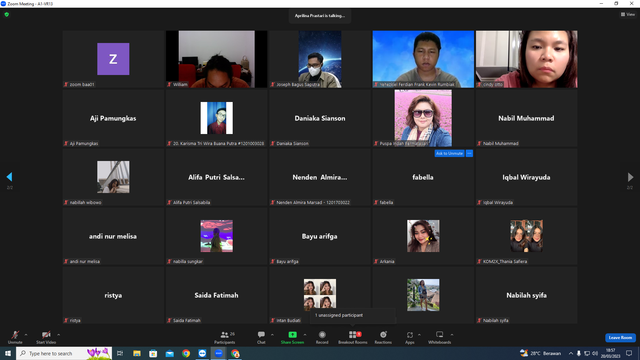Click the Nabilah syifa participant name

pos(526,295)
